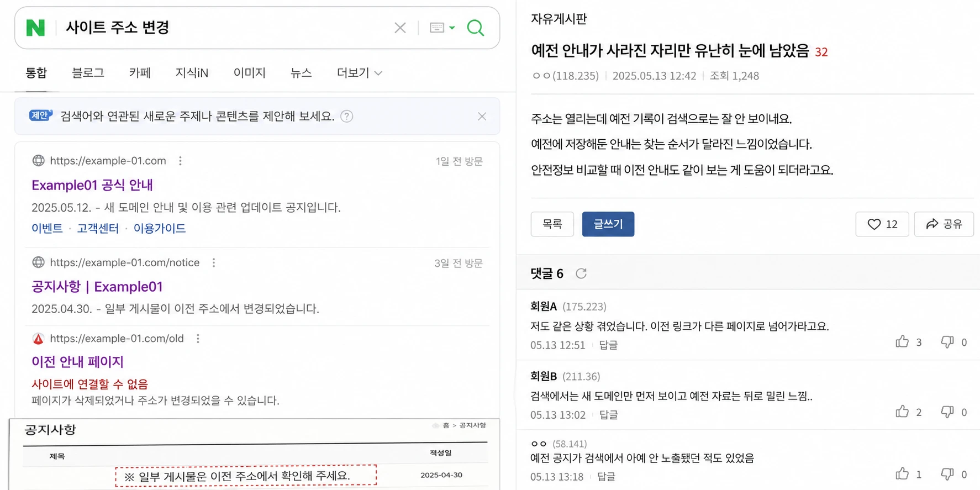Screen dimensions: 980x490
Task: Open the 이전 안내 페이지 result
Action: 77,362
